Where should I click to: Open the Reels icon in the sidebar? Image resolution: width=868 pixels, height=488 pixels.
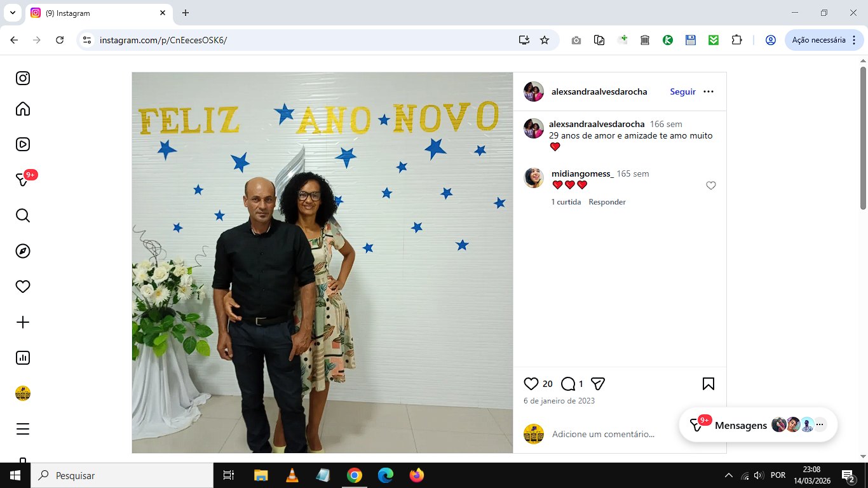[23, 144]
